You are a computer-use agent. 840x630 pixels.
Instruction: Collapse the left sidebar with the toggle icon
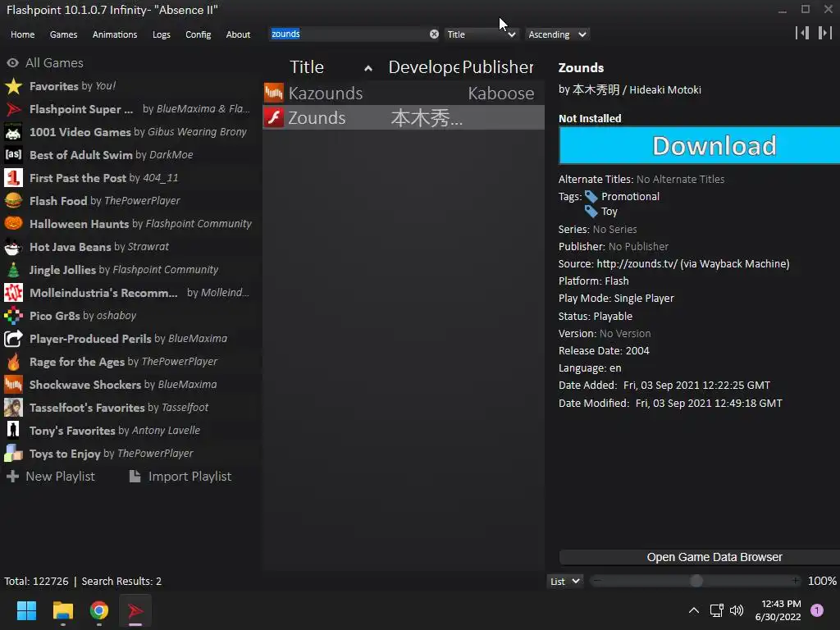(x=802, y=33)
